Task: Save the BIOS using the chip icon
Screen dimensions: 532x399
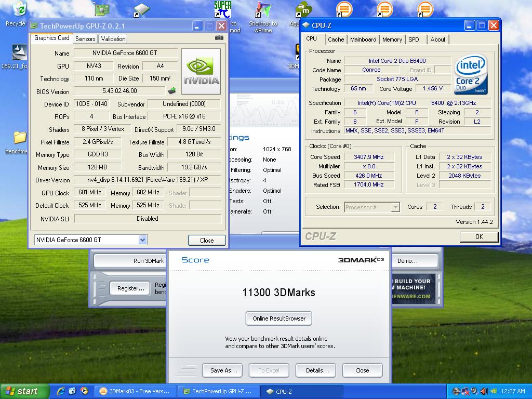Action: point(172,90)
